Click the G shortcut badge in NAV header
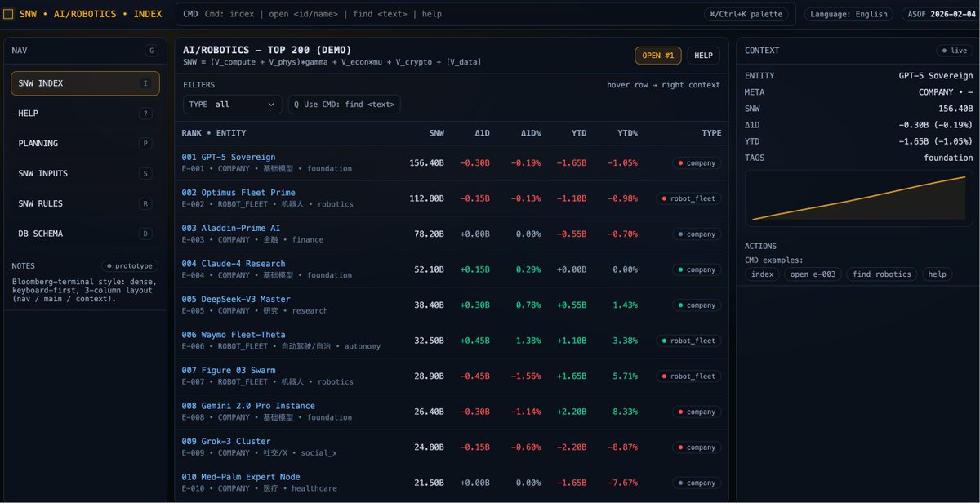This screenshot has width=980, height=503. (151, 51)
